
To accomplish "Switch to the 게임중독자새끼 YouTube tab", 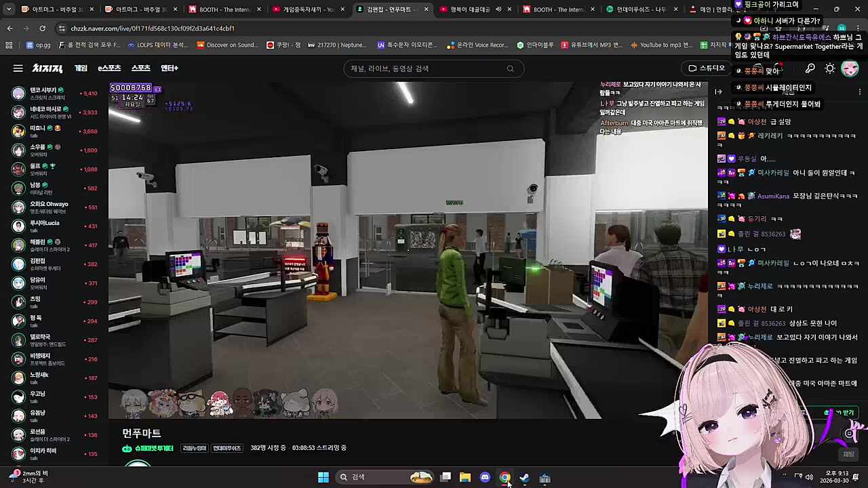I will 308,9.
